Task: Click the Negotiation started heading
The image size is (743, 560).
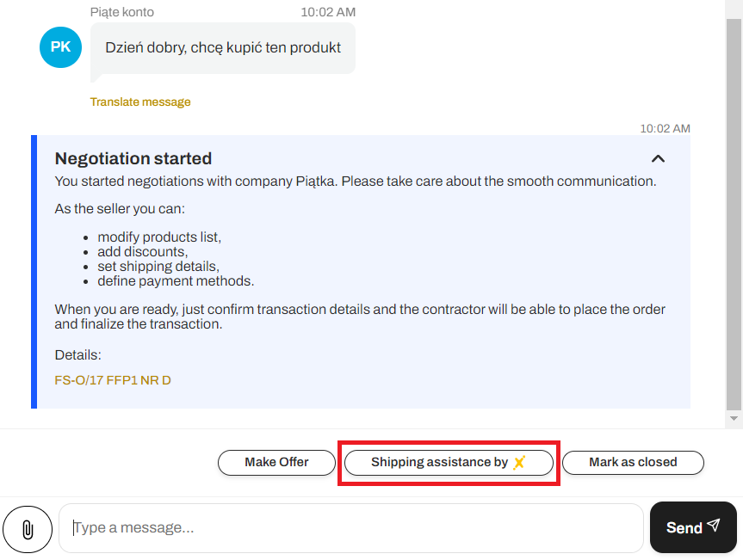Action: pos(133,158)
